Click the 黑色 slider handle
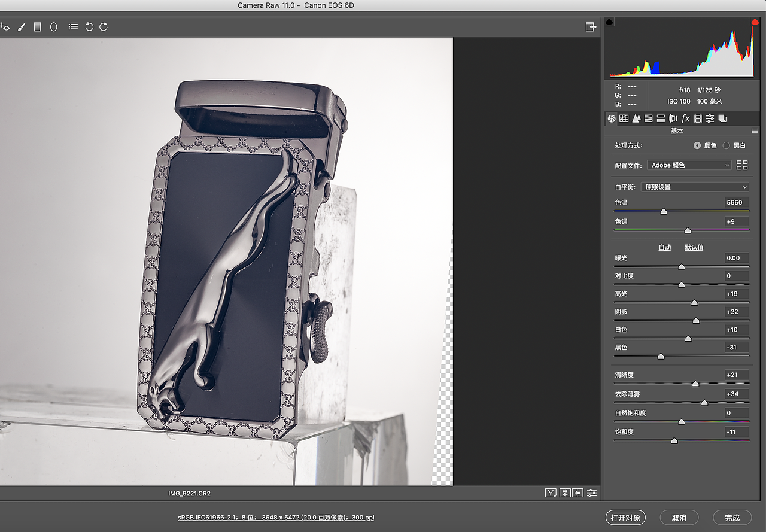 click(661, 357)
